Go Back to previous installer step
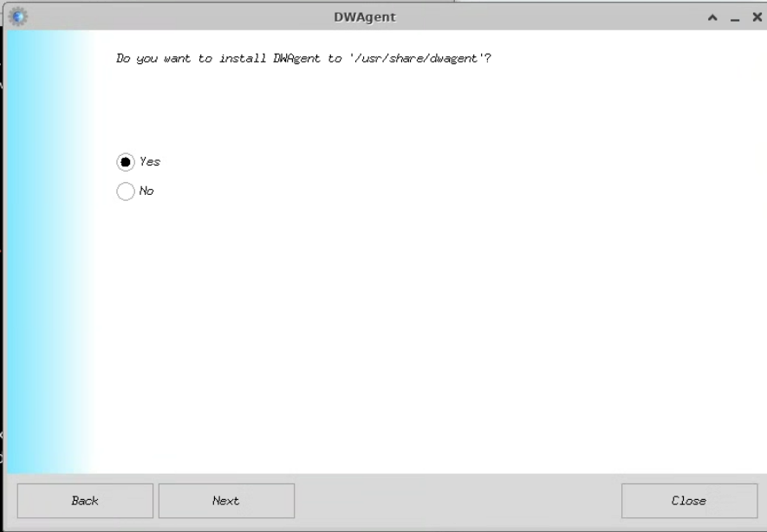Screen dimensions: 767x532 point(85,501)
